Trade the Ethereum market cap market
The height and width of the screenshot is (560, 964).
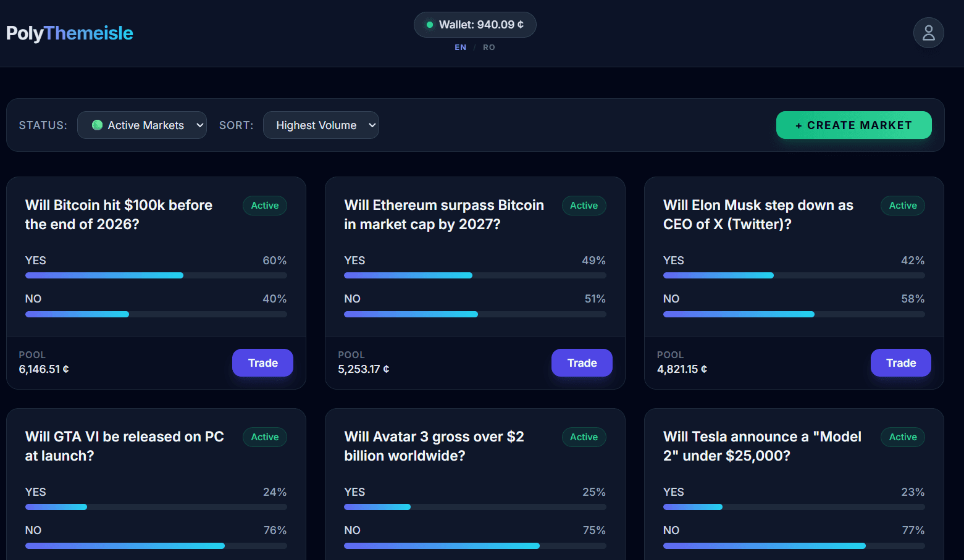click(581, 362)
